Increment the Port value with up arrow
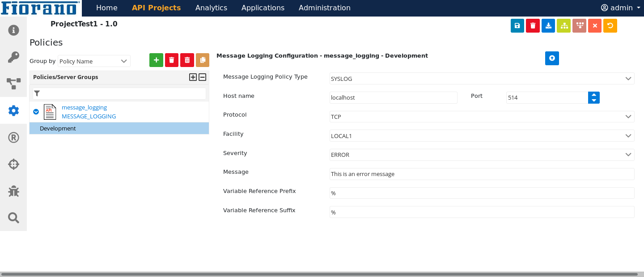 [593, 95]
